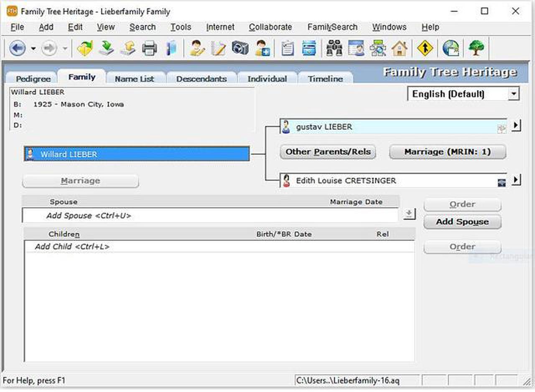Click the green tree toolbar icon
The width and height of the screenshot is (535, 392).
pyautogui.click(x=476, y=48)
